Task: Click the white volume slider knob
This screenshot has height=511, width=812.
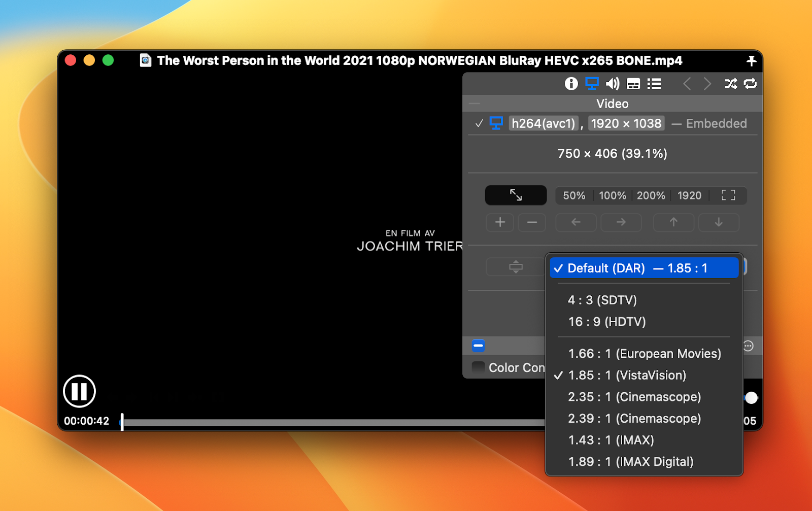Action: pos(751,398)
